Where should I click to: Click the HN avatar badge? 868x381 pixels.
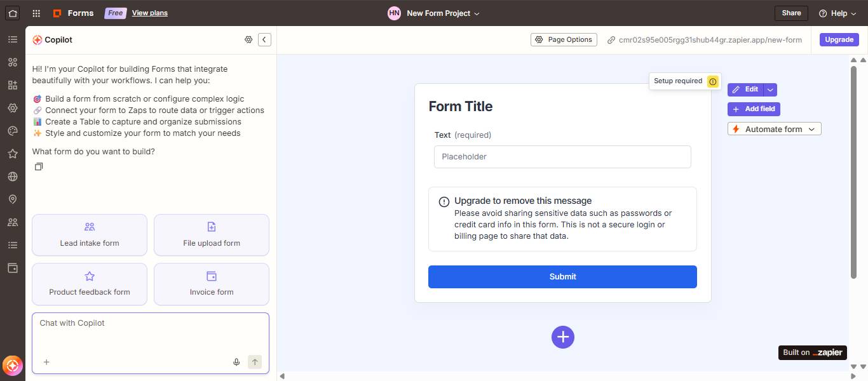(395, 13)
